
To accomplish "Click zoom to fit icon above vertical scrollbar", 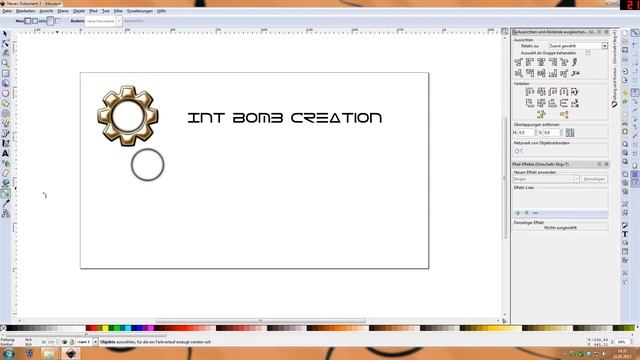I will pos(504,32).
